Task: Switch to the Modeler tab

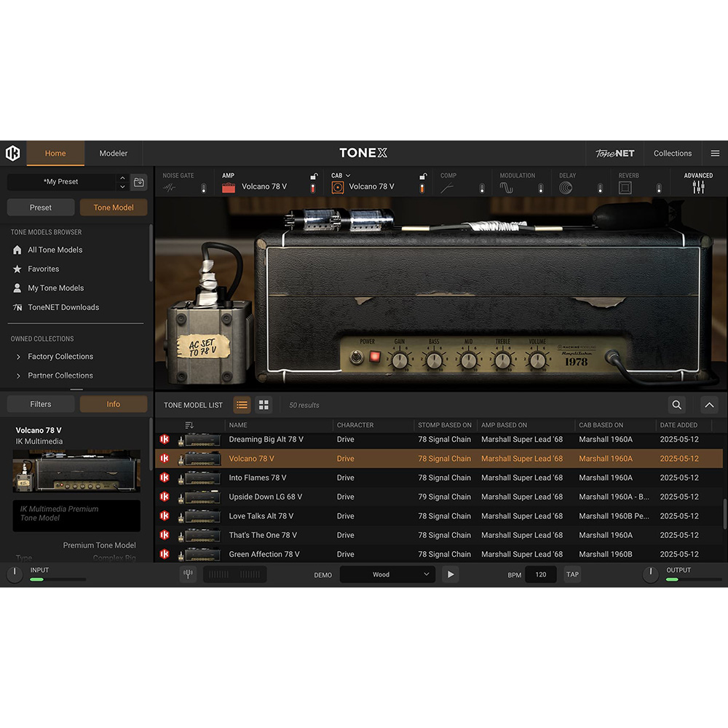Action: 114,154
